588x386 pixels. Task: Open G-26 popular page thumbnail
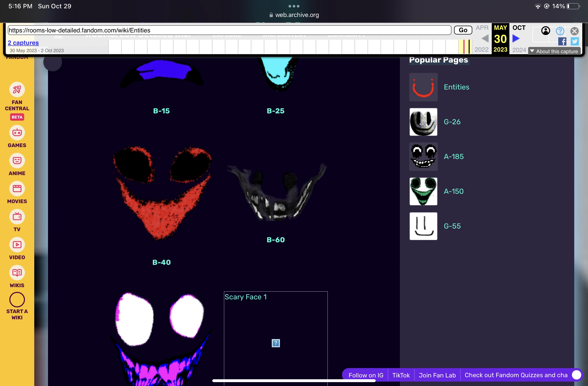[423, 122]
